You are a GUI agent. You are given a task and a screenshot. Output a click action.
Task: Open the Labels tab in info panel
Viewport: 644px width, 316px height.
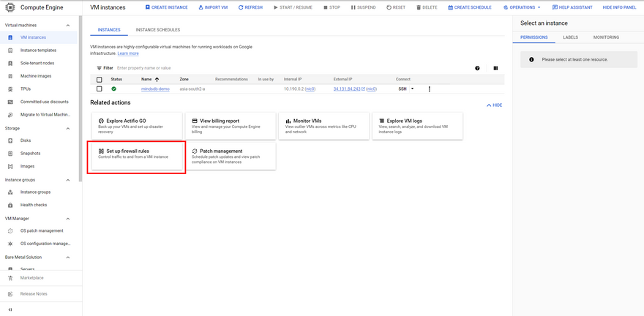(x=570, y=37)
